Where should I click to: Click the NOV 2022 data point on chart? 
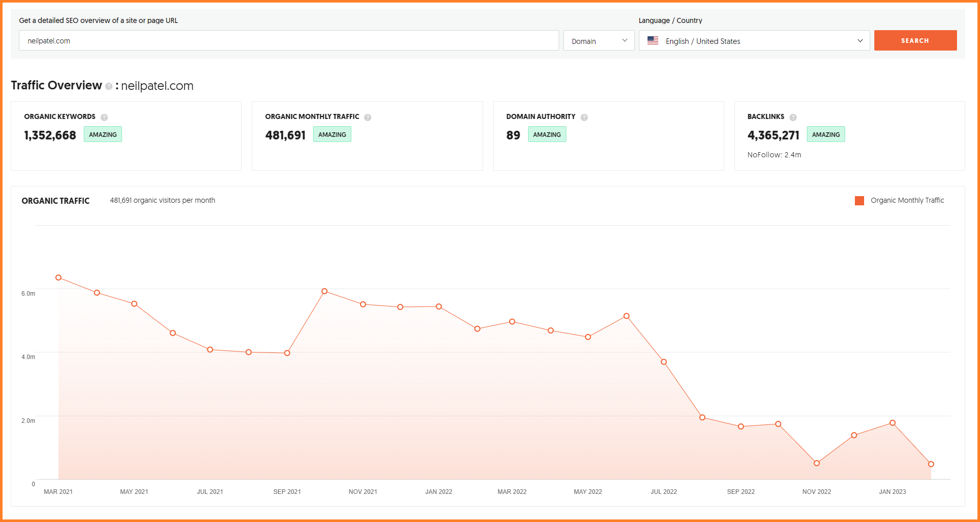(817, 463)
